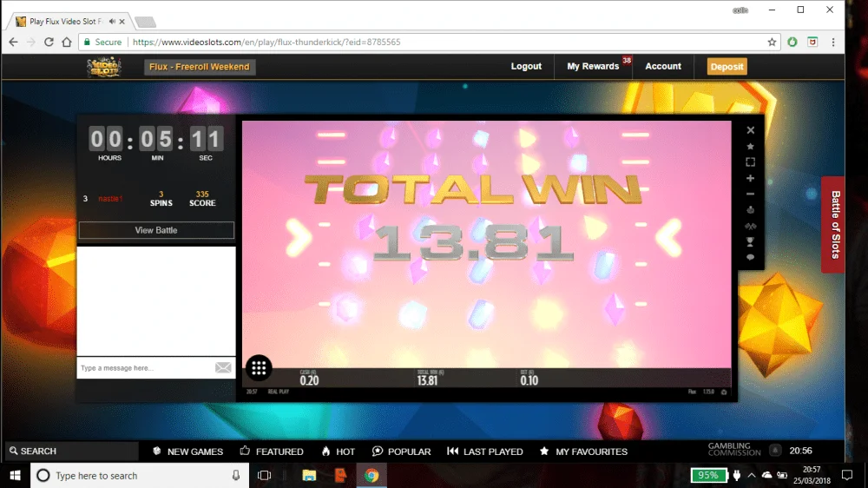Click the small settings icon at game bottom right
Image resolution: width=868 pixels, height=488 pixels.
pos(724,392)
